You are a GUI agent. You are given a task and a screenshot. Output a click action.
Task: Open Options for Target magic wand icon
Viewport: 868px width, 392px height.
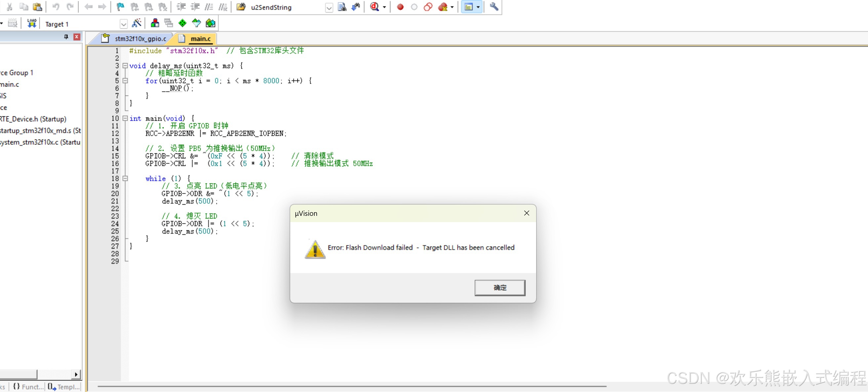[137, 23]
